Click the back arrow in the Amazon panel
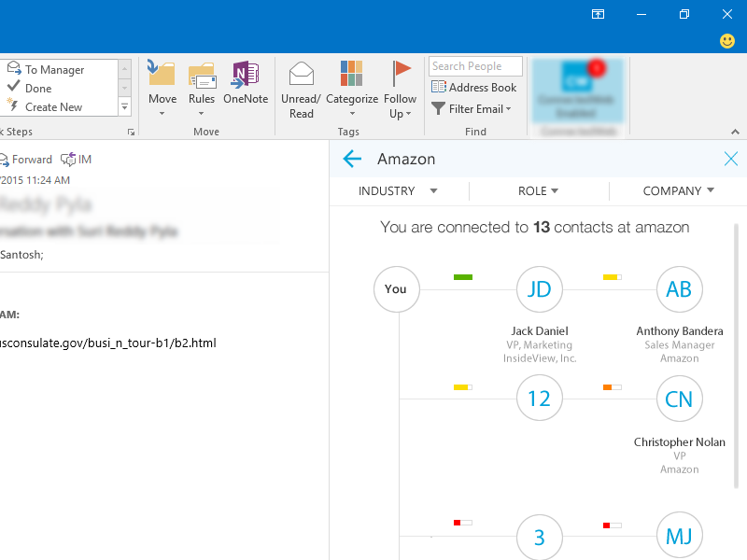Viewport: 747px width, 560px height. (x=351, y=159)
